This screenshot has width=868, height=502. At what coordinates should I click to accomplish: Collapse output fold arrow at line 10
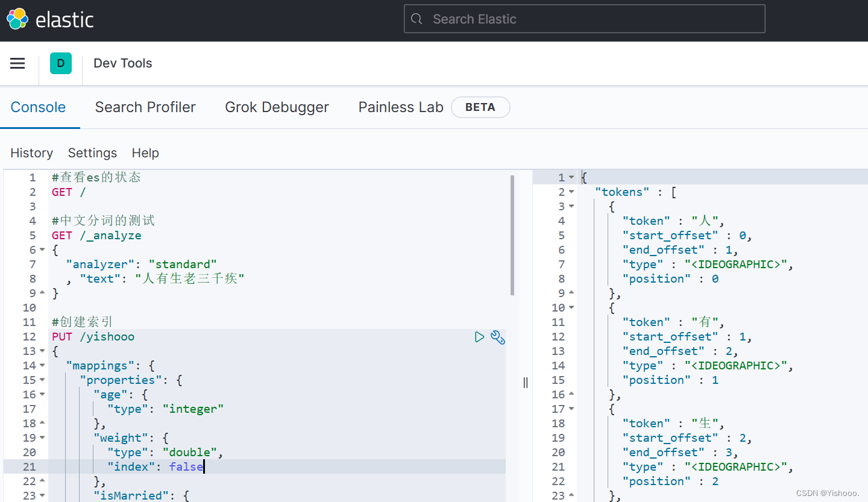571,308
